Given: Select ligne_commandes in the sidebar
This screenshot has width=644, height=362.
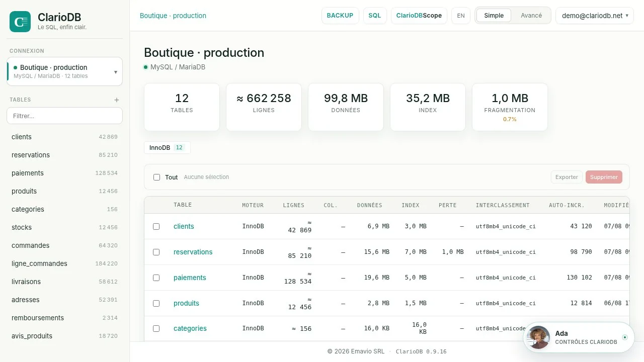Looking at the screenshot, I should [64, 263].
